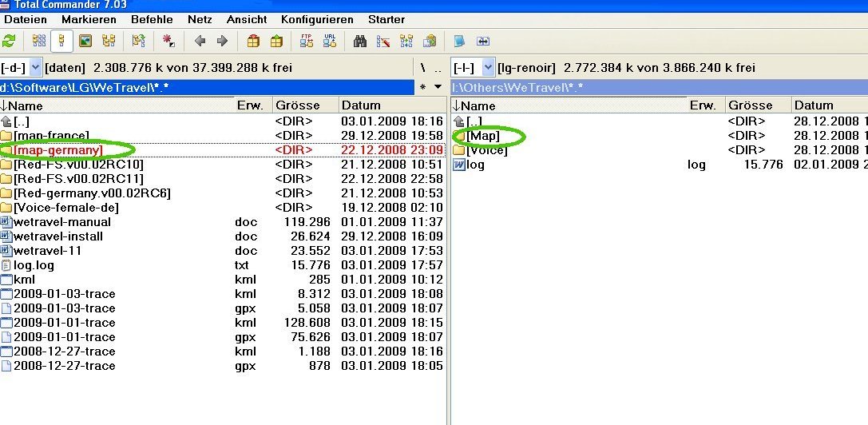Open the Ansicht menu
868x425 pixels.
coord(247,19)
